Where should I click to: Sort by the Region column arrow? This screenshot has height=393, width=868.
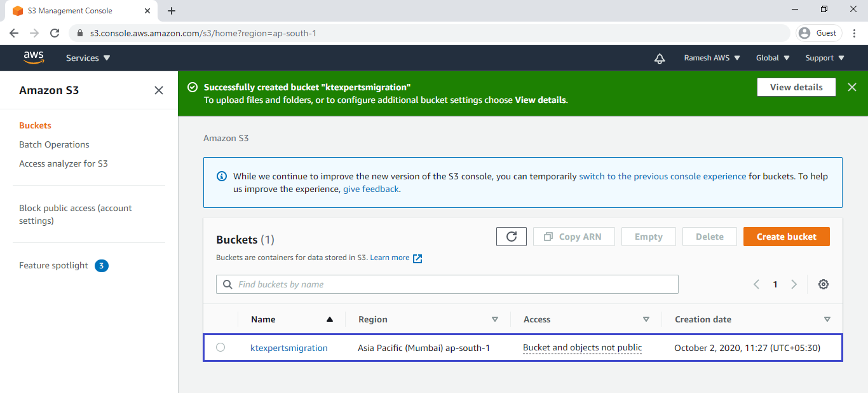tap(495, 319)
